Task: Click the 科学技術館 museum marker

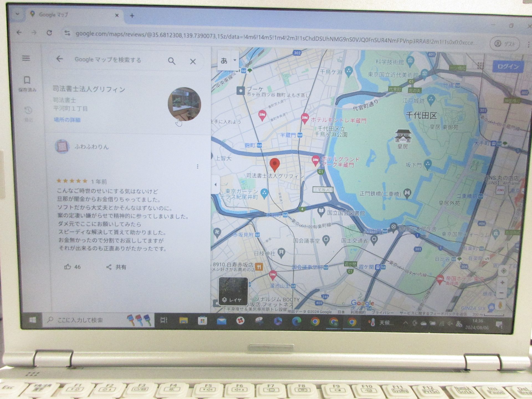Action: 410,62
